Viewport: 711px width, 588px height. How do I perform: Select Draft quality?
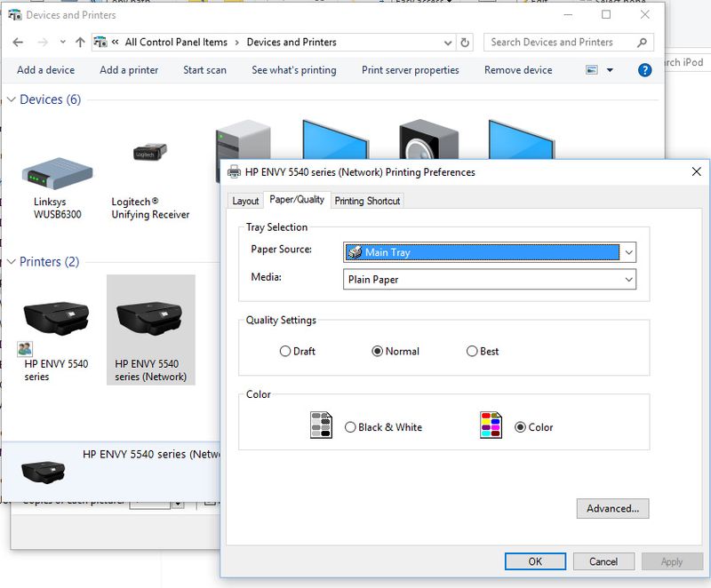point(297,351)
